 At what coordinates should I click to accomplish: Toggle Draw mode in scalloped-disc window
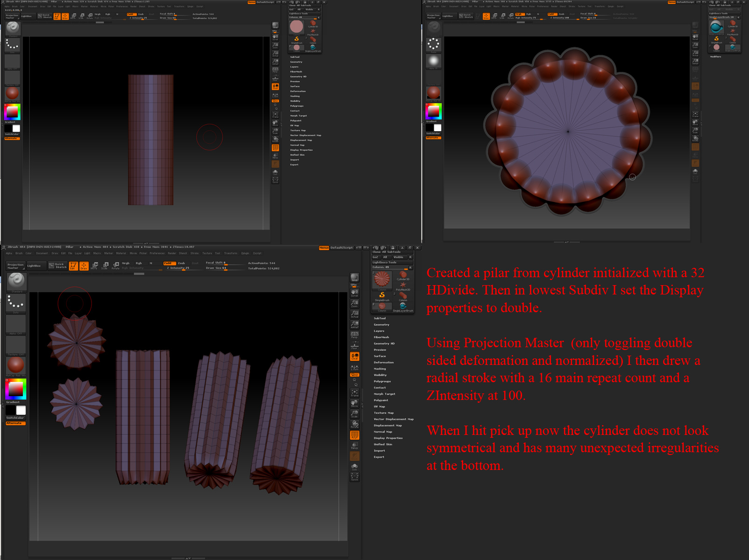coord(486,16)
